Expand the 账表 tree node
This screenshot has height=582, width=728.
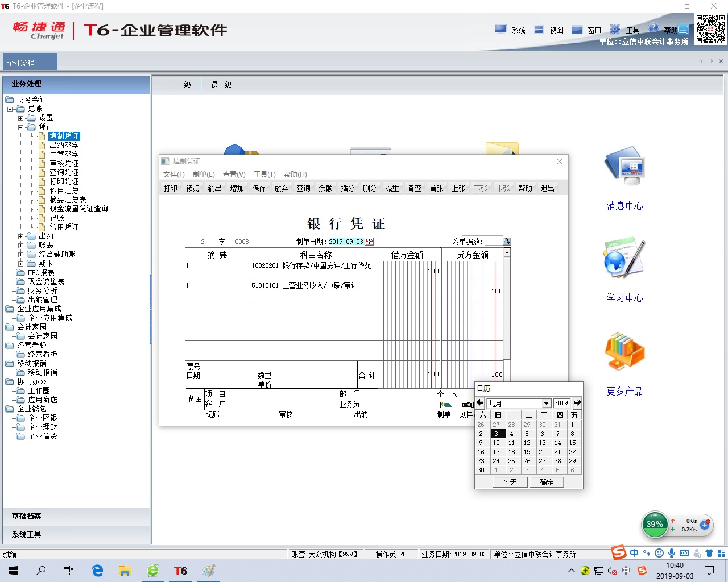(20, 246)
